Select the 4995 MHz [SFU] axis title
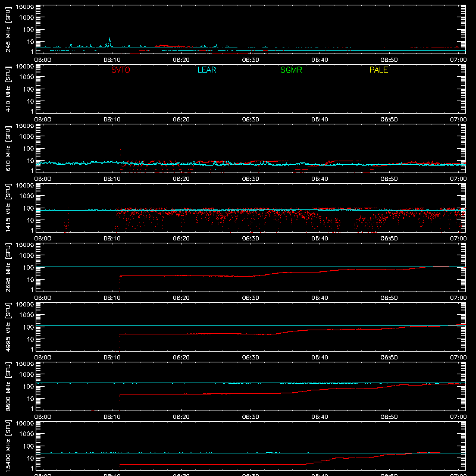 pyautogui.click(x=8, y=327)
